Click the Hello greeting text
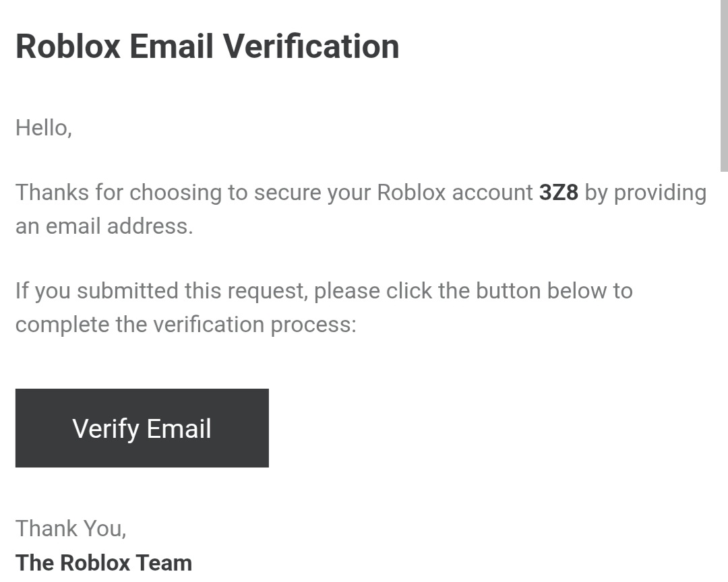728x582 pixels. click(43, 127)
